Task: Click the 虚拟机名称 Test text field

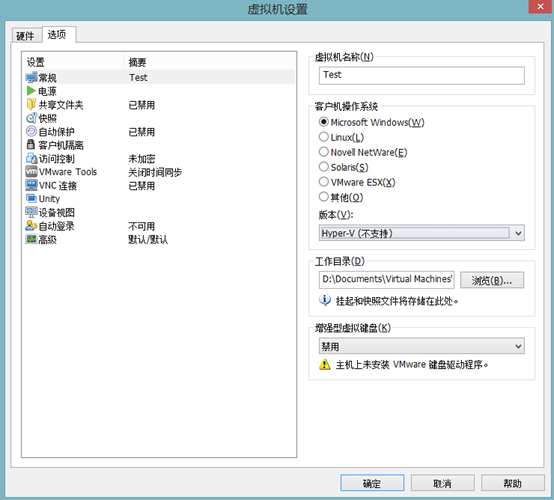Action: point(422,76)
